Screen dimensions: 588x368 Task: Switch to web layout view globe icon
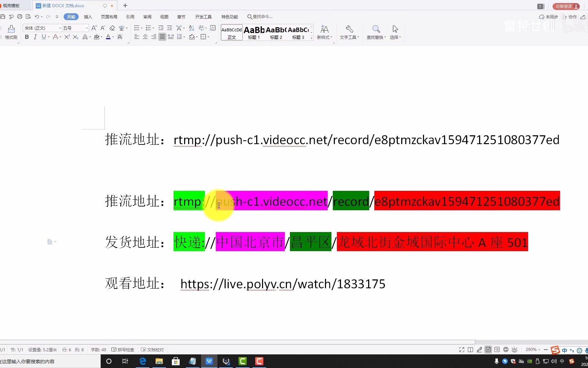pos(506,350)
